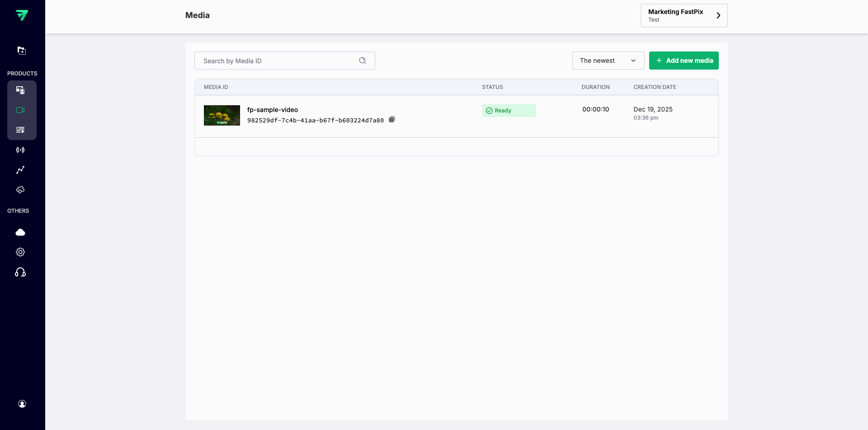Click the create new media folder icon
This screenshot has height=430, width=868.
click(21, 51)
